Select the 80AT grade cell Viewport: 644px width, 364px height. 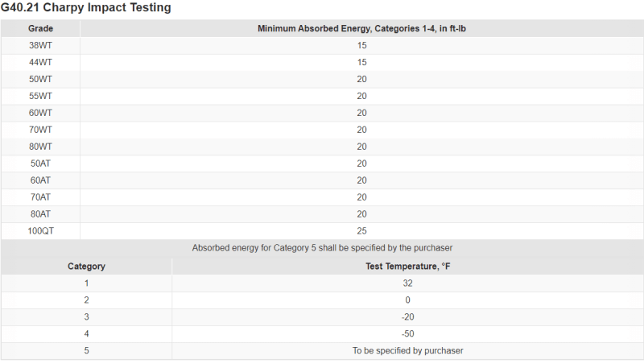click(41, 213)
